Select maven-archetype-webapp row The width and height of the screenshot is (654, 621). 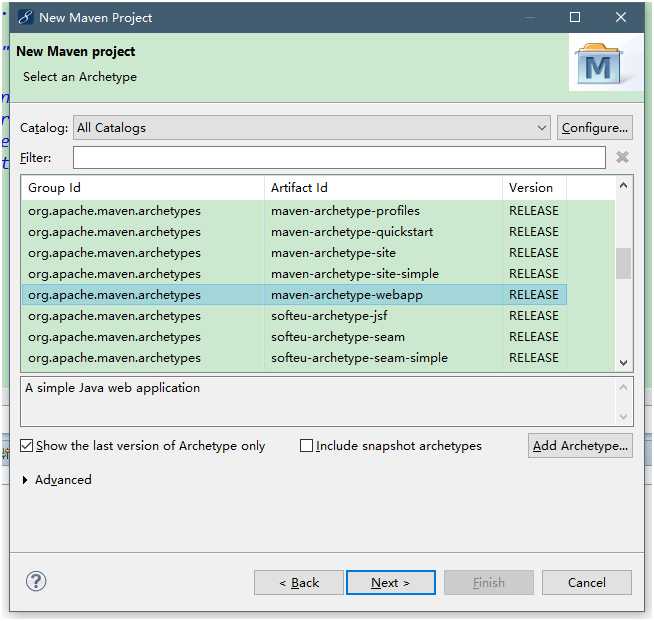[294, 295]
